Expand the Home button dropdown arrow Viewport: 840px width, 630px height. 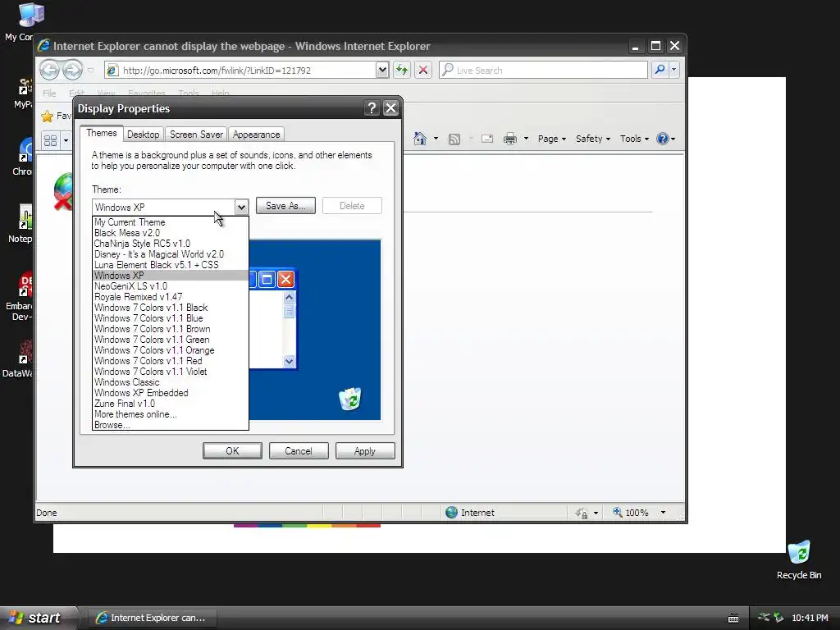click(x=436, y=139)
